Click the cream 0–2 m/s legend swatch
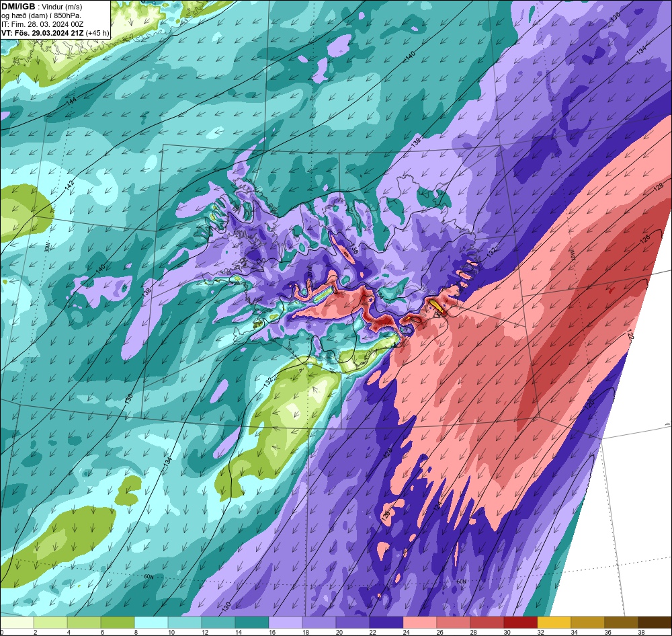The width and height of the screenshot is (672, 636). tap(17, 623)
